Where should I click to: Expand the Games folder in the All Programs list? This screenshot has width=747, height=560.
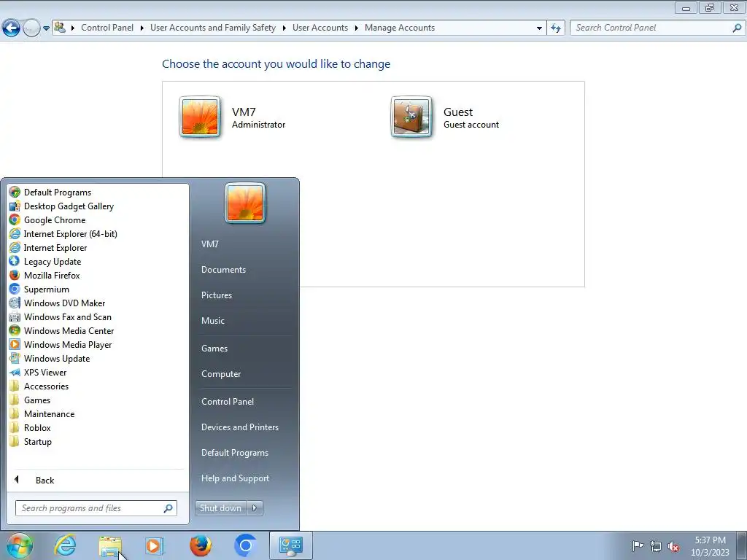pyautogui.click(x=29, y=400)
